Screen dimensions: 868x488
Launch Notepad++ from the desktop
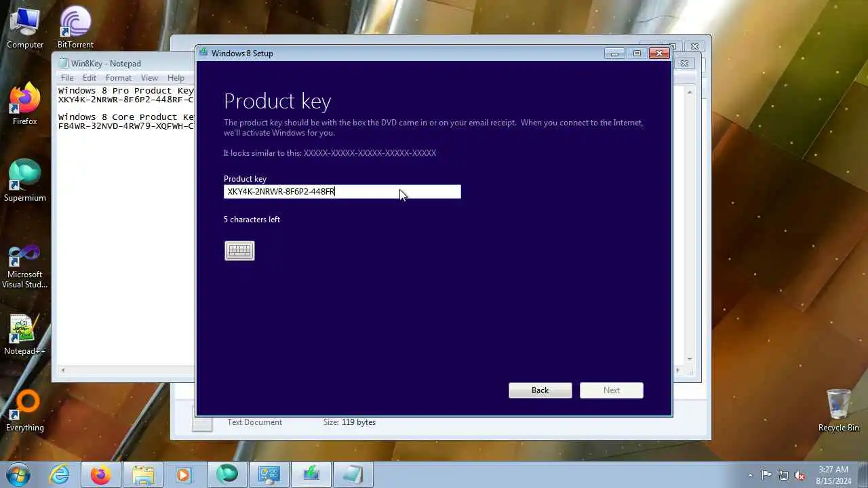(25, 335)
